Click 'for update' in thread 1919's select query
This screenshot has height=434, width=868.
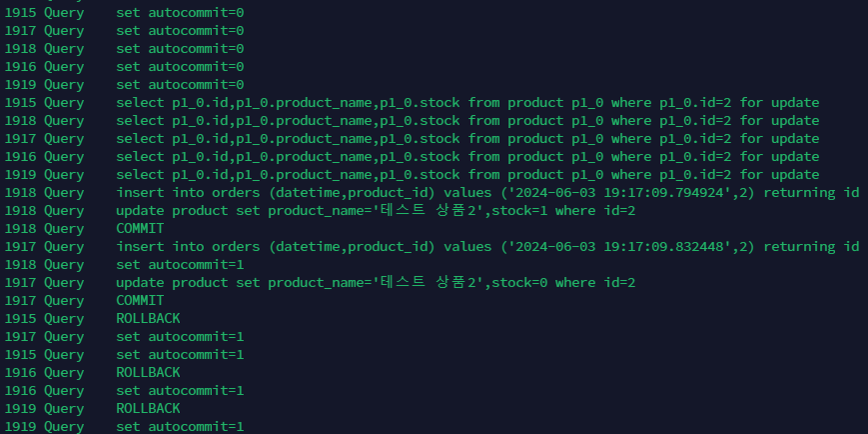(779, 175)
